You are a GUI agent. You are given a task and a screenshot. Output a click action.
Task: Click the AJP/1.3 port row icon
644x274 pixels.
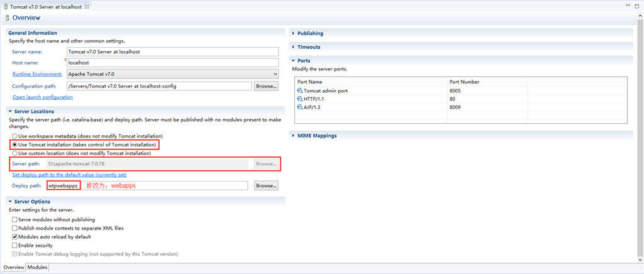pyautogui.click(x=300, y=107)
